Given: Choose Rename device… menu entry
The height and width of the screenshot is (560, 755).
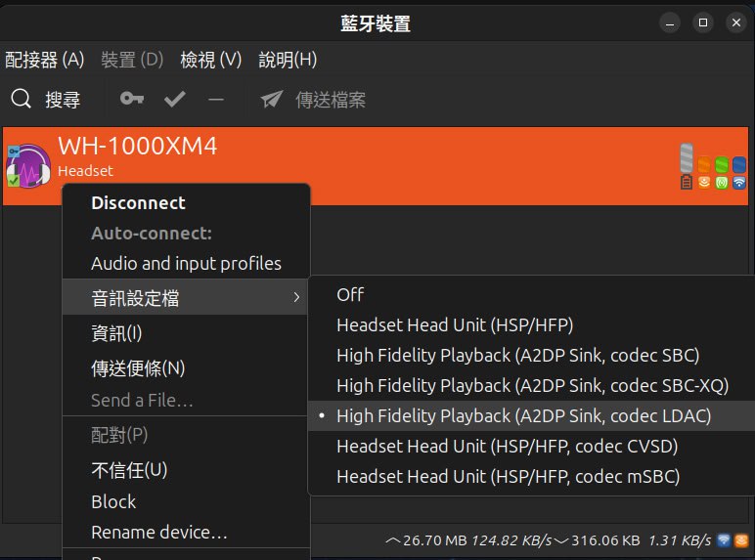Looking at the screenshot, I should coord(186,533).
